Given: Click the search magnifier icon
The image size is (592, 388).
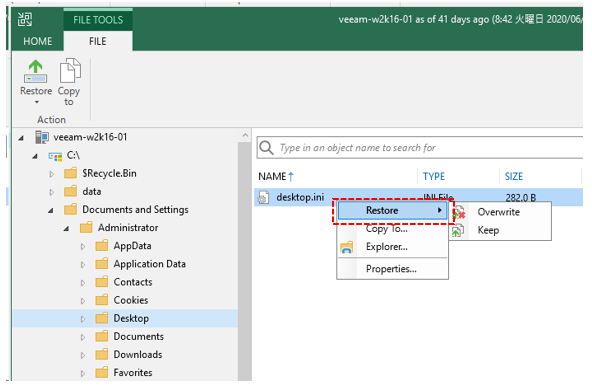Looking at the screenshot, I should pyautogui.click(x=266, y=148).
